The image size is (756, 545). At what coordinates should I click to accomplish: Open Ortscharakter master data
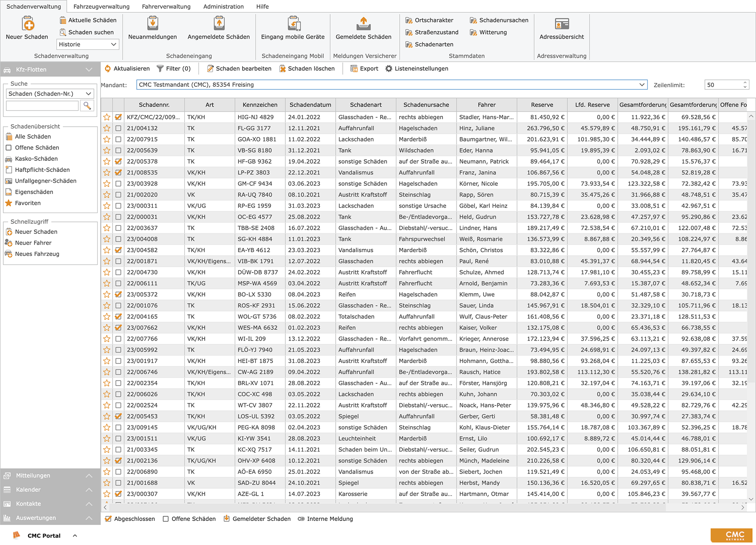pos(430,20)
